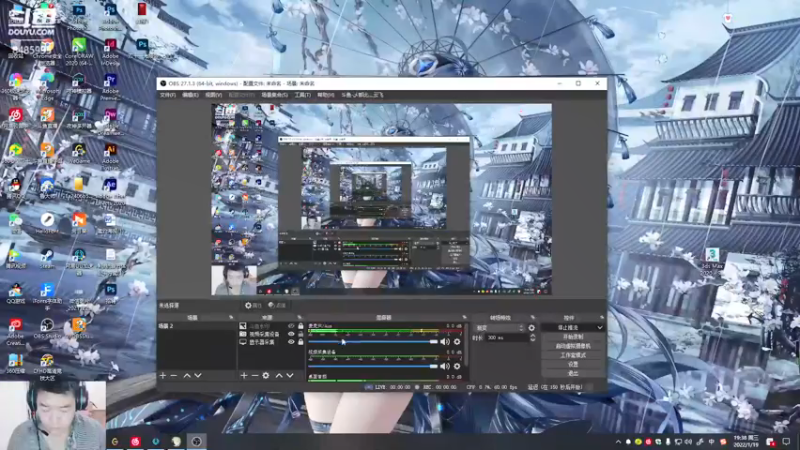Screen dimensions: 800x450
Task: Open the Edit menu in OBS
Action: [x=190, y=95]
